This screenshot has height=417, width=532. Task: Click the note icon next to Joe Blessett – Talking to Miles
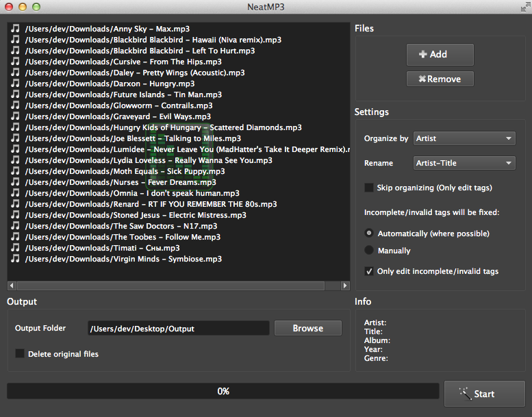pos(15,138)
